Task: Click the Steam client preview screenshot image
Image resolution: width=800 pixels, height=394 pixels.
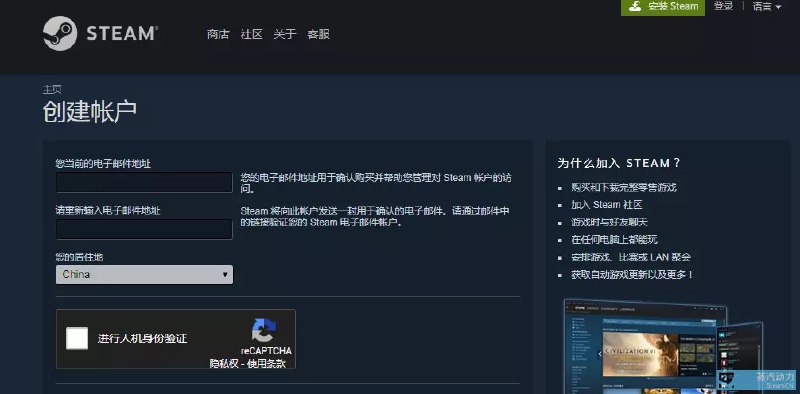Action: (663, 346)
